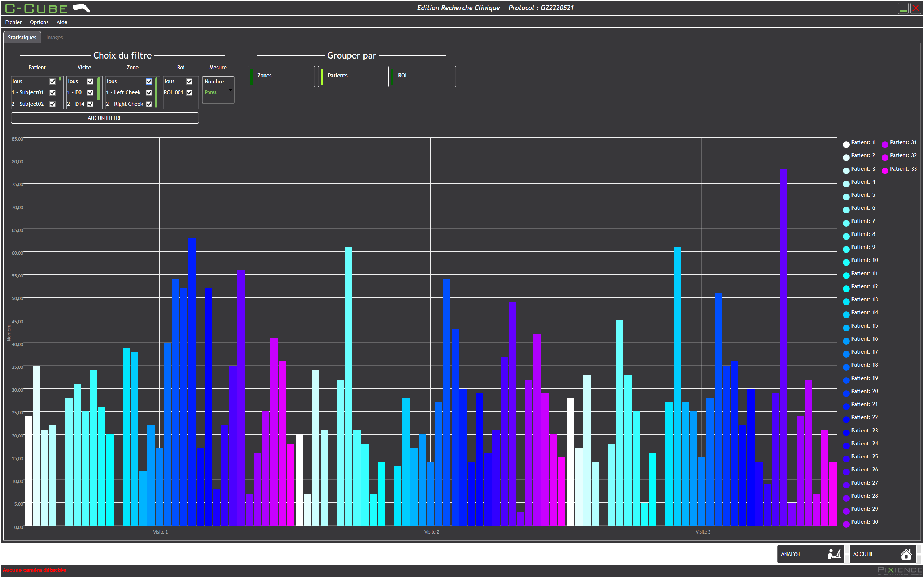Click the Patient: 31 legend dot
The height and width of the screenshot is (578, 924).
(x=885, y=144)
